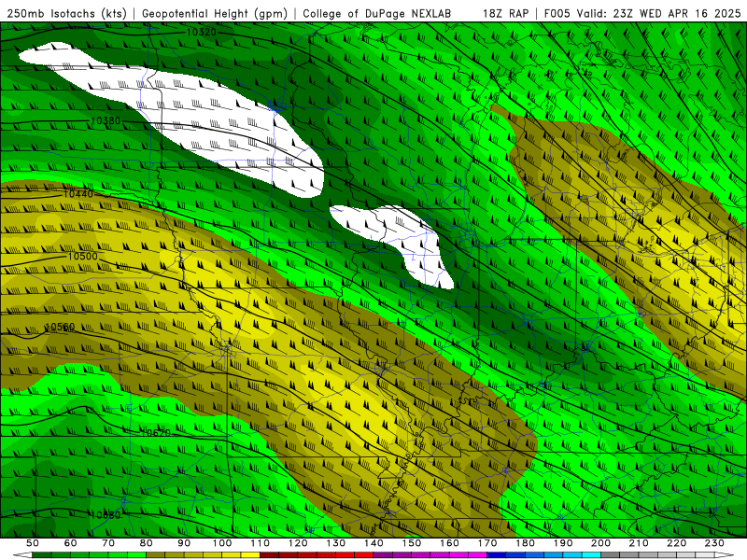Click the "Geopotential Height (gpm)" title text
Image resolution: width=747 pixels, height=560 pixels.
(215, 13)
